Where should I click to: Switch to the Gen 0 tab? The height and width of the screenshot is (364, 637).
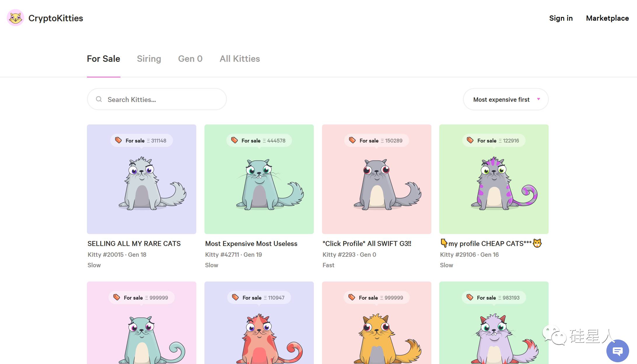coord(190,59)
